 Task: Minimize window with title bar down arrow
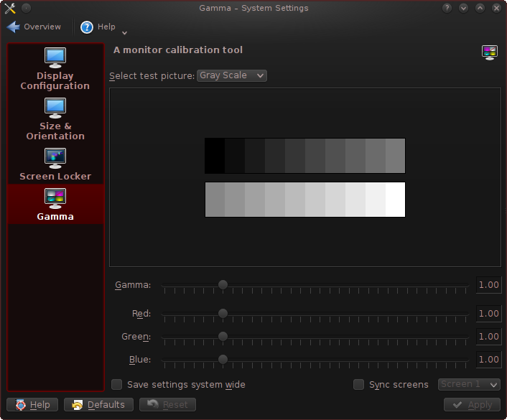[x=463, y=8]
